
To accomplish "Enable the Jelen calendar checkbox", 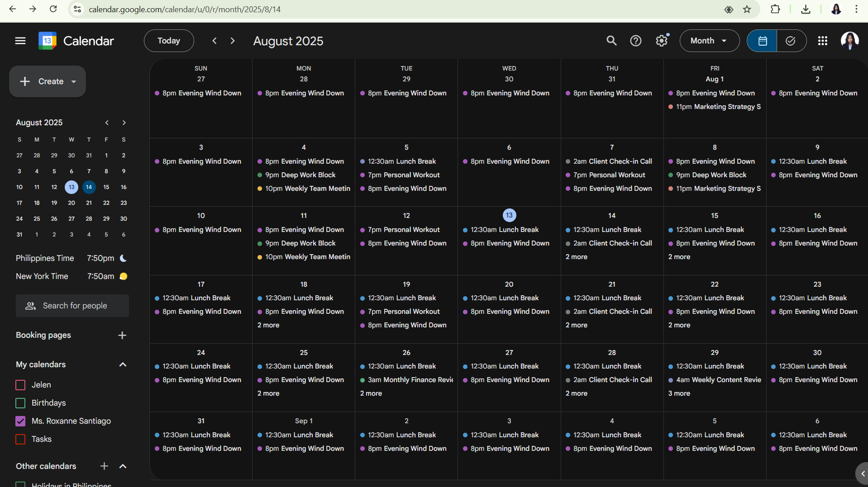I will (x=20, y=385).
